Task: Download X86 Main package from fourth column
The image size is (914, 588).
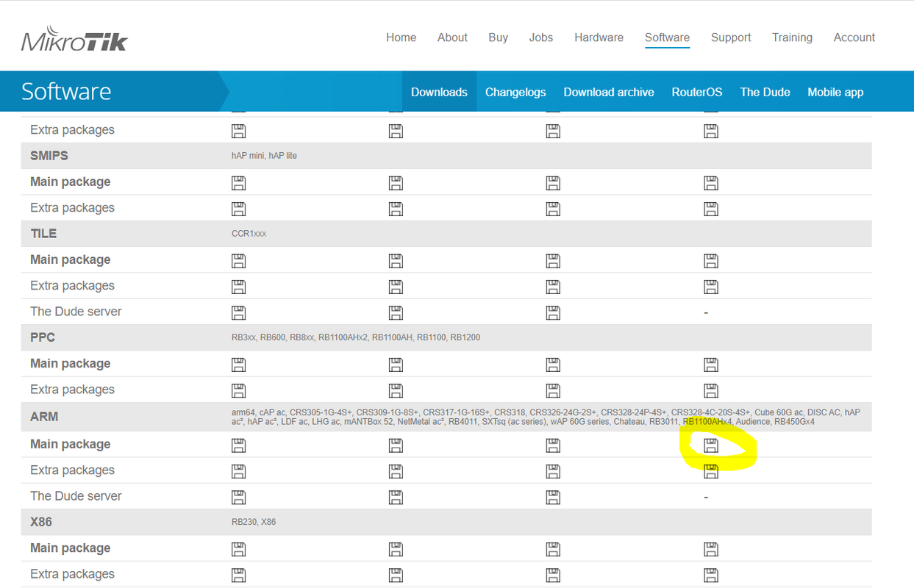Action: pyautogui.click(x=710, y=548)
